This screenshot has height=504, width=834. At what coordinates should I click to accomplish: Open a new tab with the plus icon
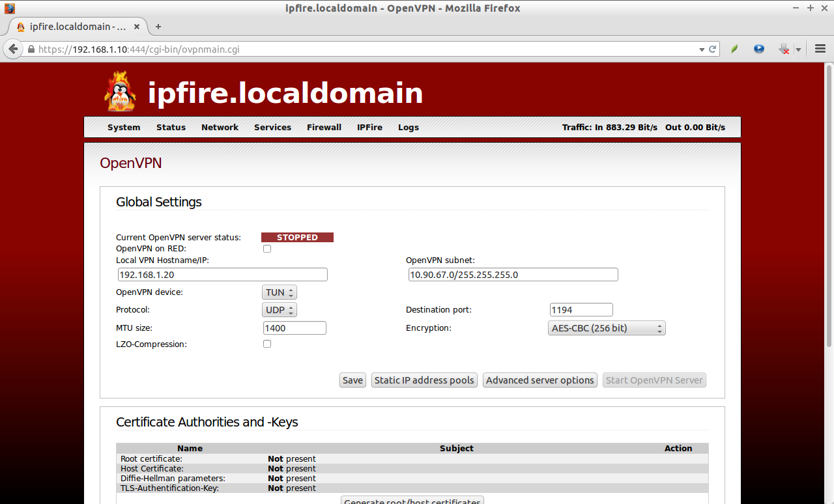coord(158,27)
